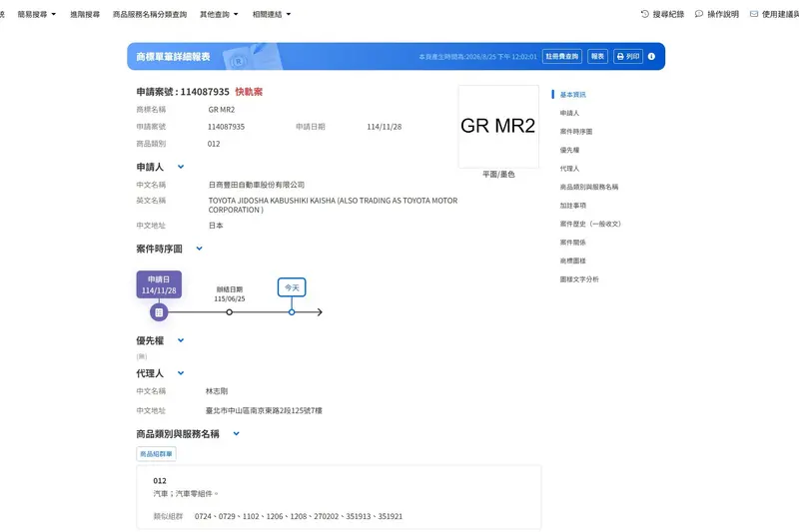Select the applicant name 日商豐田自動車股份有限公司
The image size is (799, 532).
tap(257, 185)
